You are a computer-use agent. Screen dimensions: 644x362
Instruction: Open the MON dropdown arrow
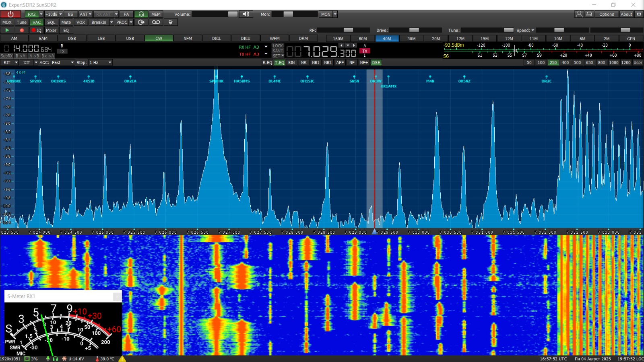[x=335, y=14]
